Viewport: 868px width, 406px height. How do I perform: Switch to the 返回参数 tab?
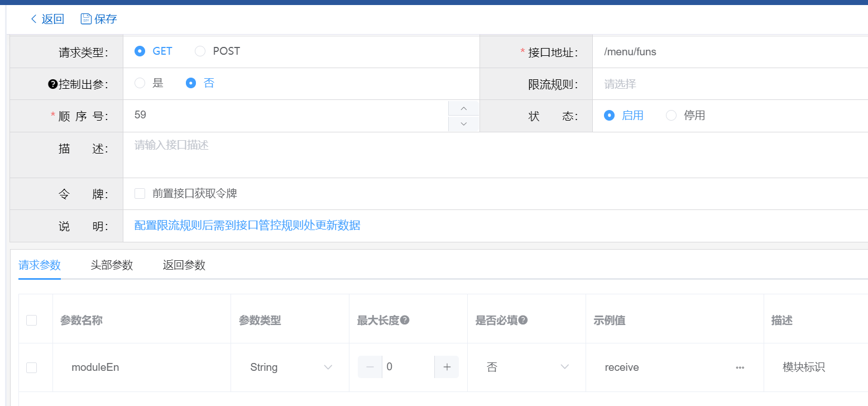[x=184, y=265]
